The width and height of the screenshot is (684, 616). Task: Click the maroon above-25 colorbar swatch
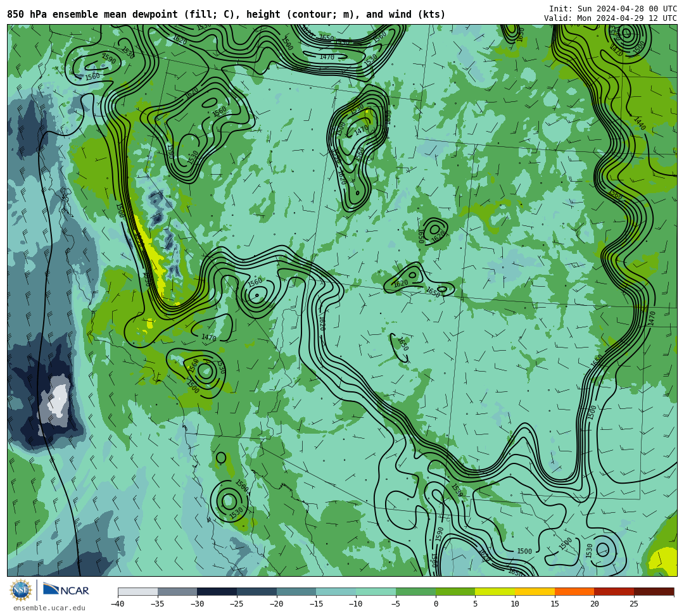tap(654, 591)
